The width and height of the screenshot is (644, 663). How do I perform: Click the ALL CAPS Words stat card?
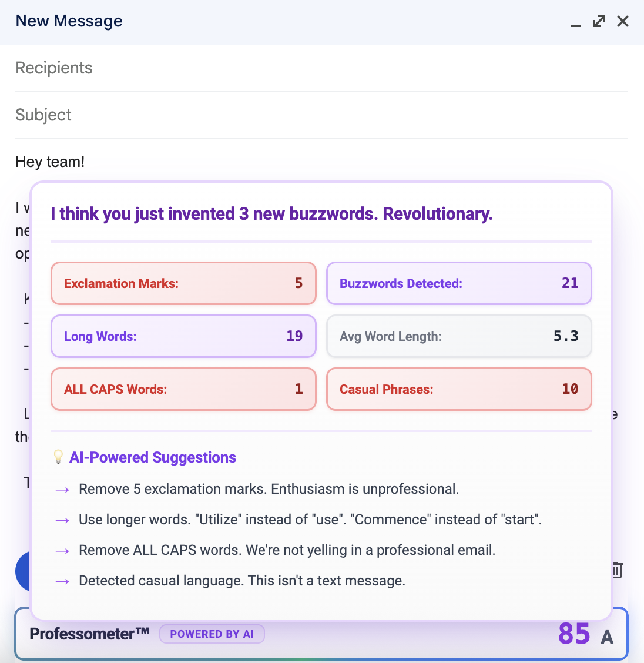(183, 389)
